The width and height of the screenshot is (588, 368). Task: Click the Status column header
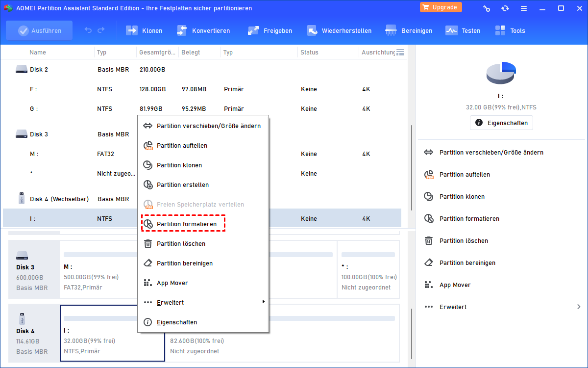(309, 52)
